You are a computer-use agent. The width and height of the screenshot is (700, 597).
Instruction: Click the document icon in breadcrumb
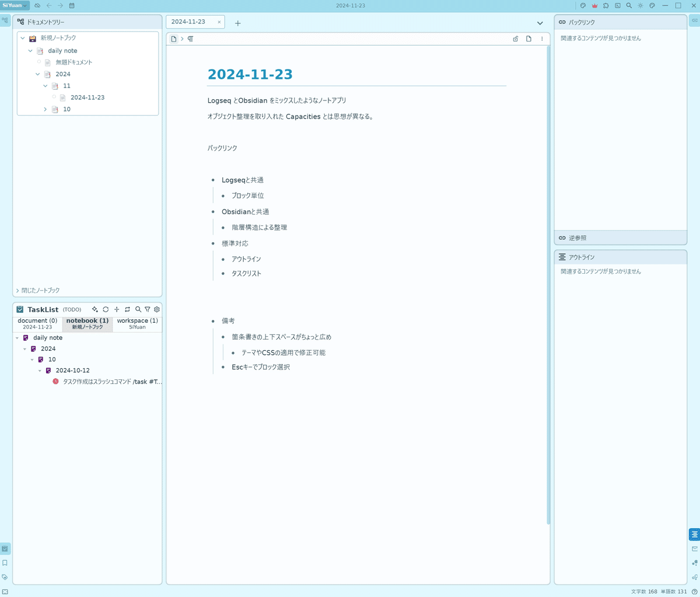pyautogui.click(x=174, y=39)
